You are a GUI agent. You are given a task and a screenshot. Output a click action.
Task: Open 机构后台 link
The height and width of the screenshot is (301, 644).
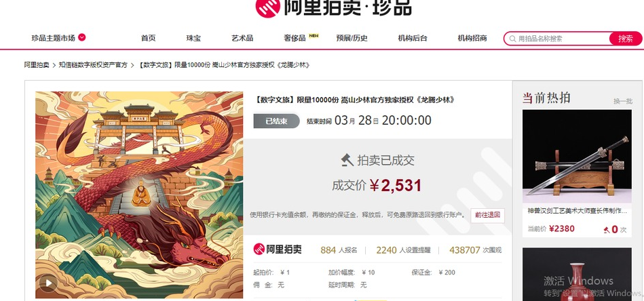pos(413,38)
